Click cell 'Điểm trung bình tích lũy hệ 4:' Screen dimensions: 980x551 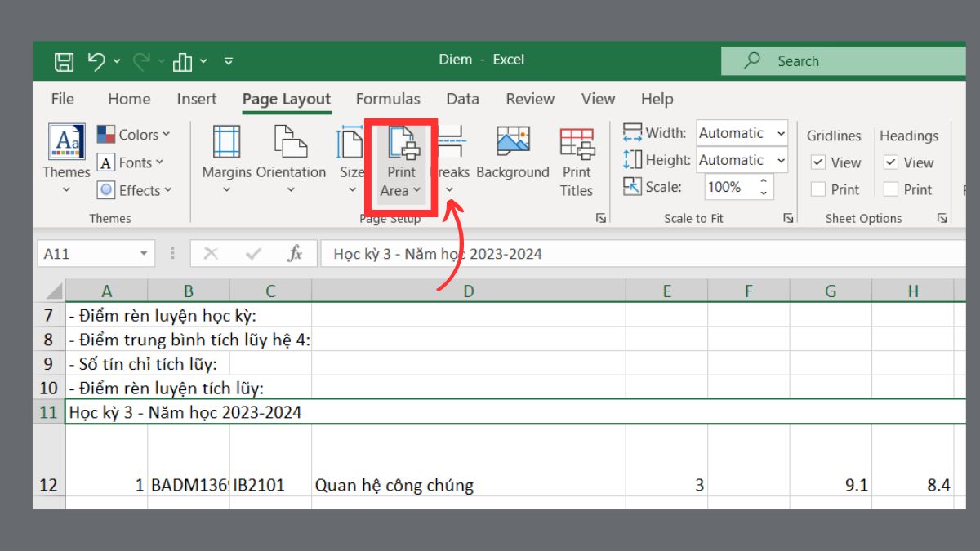point(107,340)
